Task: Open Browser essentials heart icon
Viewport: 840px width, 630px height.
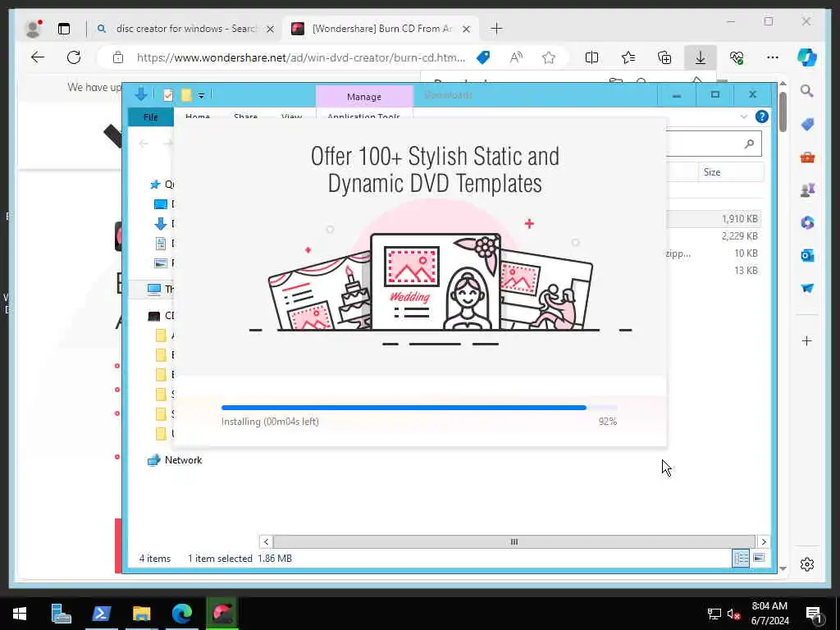Action: click(737, 57)
